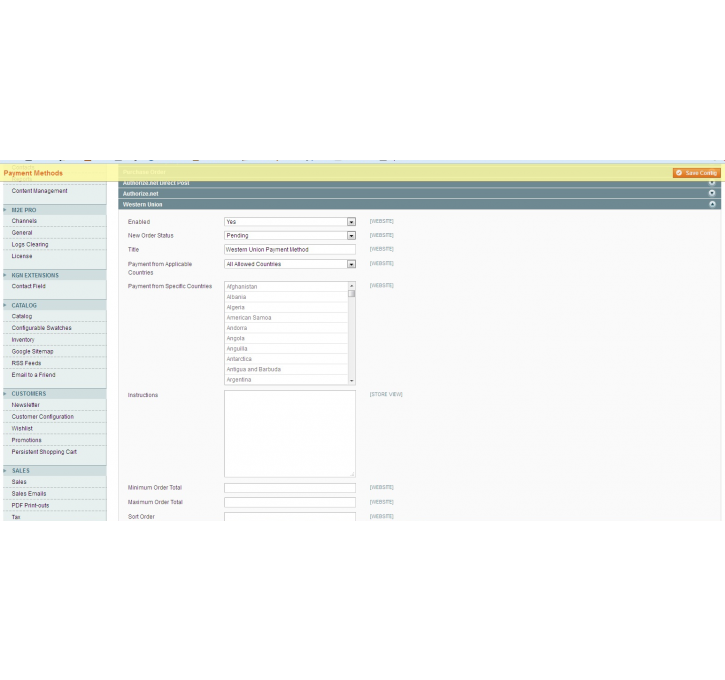
Task: Open Channels under M2E PRO
Action: point(24,221)
